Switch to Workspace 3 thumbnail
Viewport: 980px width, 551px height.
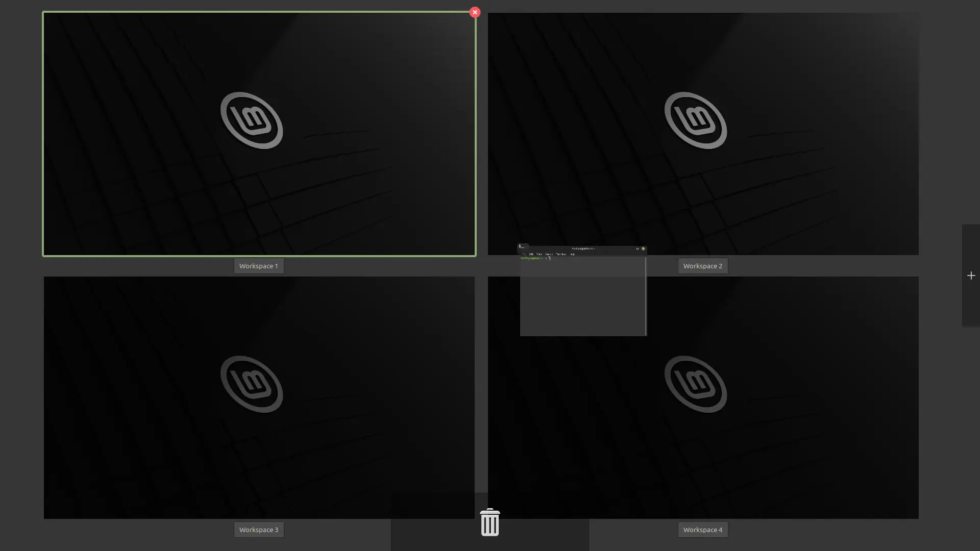pyautogui.click(x=259, y=397)
